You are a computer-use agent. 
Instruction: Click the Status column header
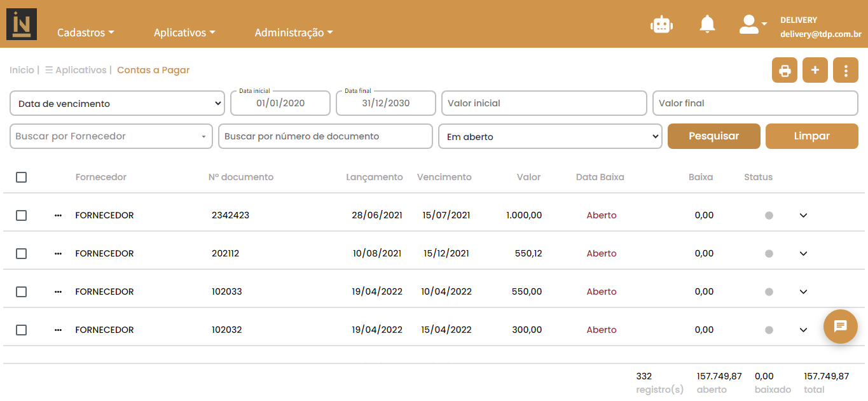759,178
